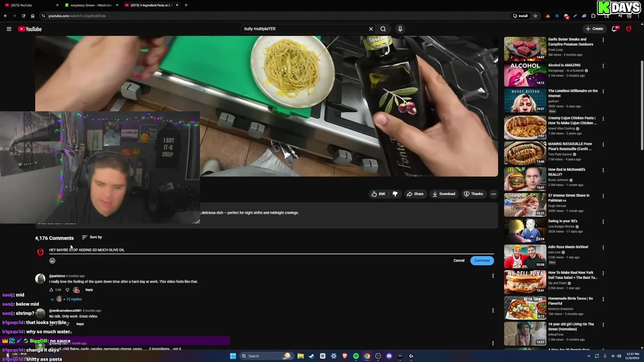This screenshot has height=362, width=644.
Task: Open options menu for @parismo comment
Action: tap(493, 276)
